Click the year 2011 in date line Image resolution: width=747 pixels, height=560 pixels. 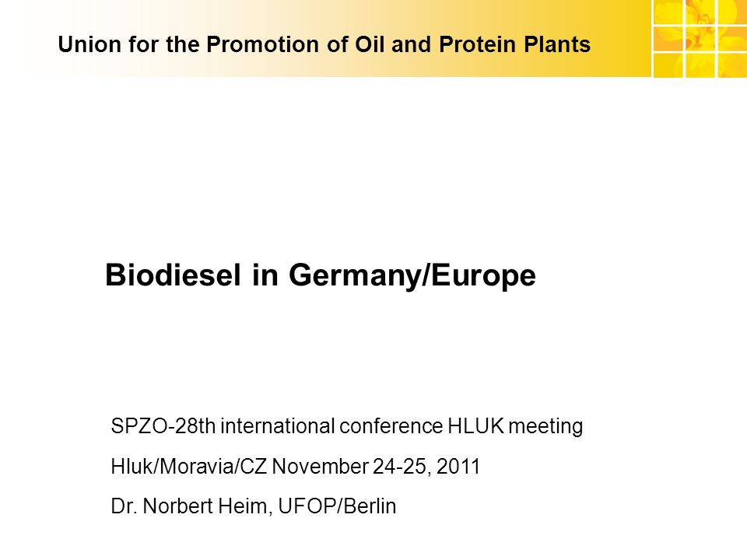point(458,466)
